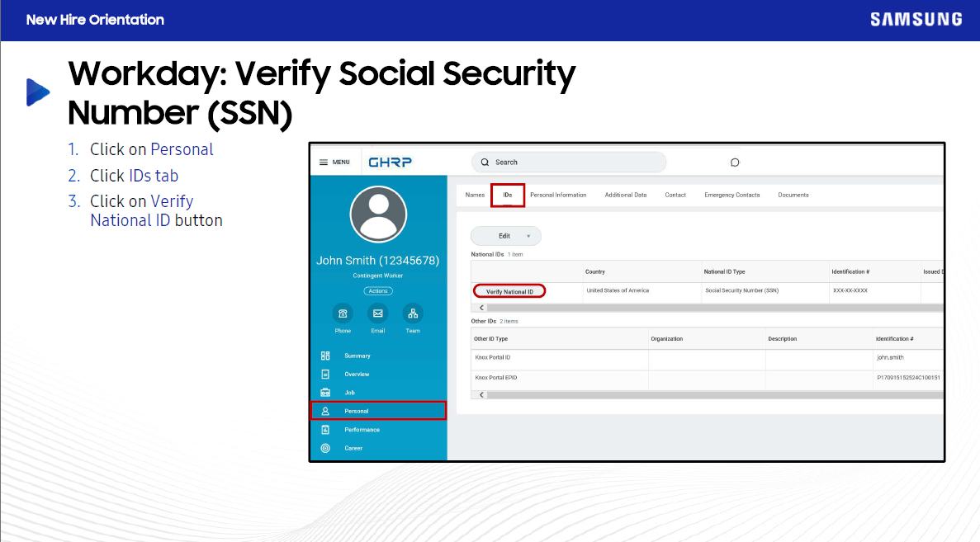
Task: Click the chat bubble icon beside Search
Action: coord(735,163)
